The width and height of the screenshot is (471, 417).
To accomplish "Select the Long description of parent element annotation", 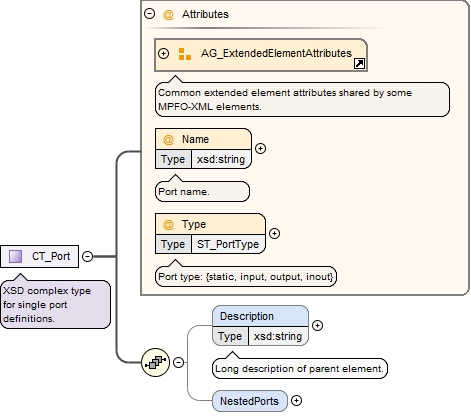I will tap(300, 369).
